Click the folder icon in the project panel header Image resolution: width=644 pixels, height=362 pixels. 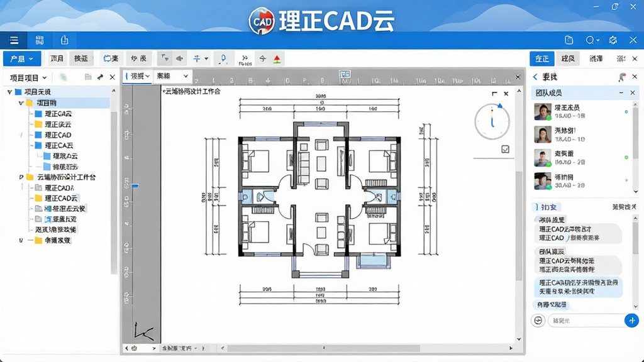88,77
